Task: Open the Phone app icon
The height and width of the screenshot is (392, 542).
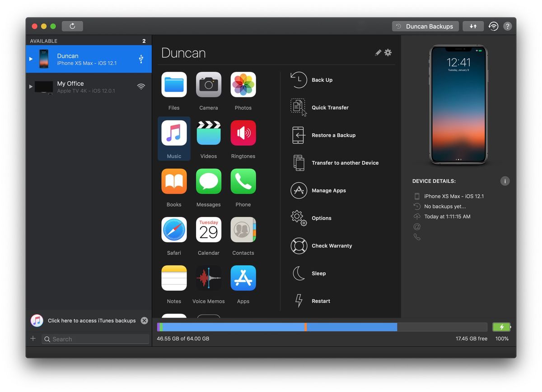Action: tap(243, 181)
